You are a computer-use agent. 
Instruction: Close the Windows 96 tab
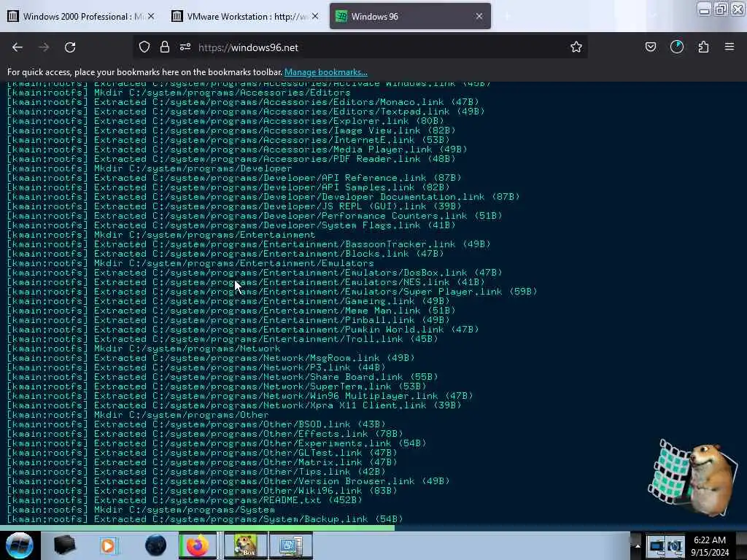479,16
